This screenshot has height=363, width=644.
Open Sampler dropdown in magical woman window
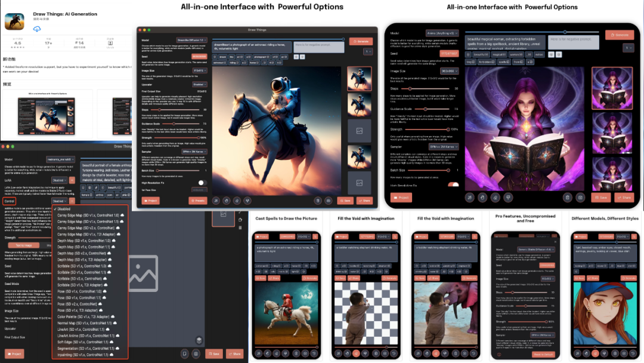(x=444, y=147)
